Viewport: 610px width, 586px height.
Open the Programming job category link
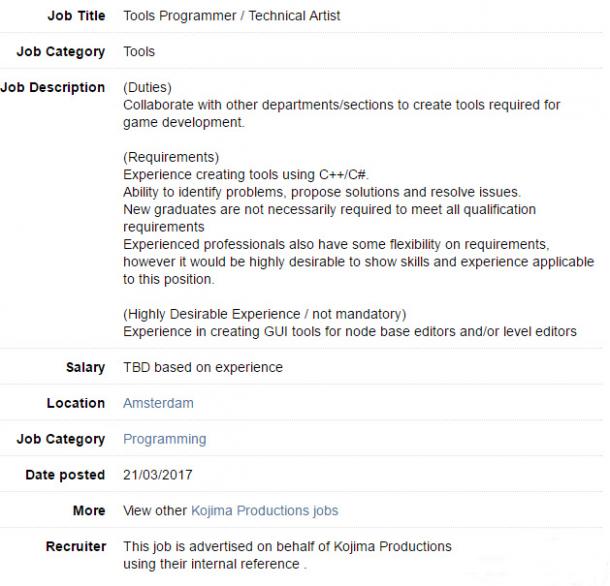[x=165, y=439]
